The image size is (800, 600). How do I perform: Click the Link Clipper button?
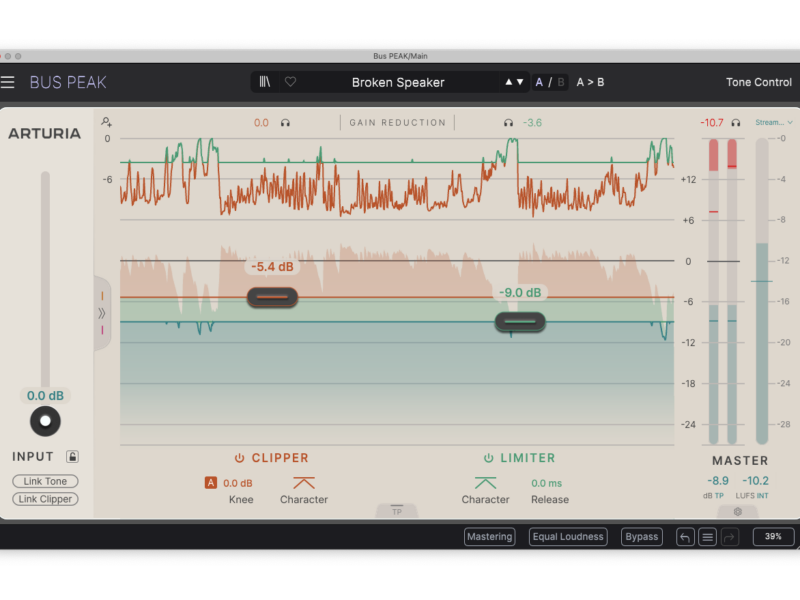tap(45, 499)
